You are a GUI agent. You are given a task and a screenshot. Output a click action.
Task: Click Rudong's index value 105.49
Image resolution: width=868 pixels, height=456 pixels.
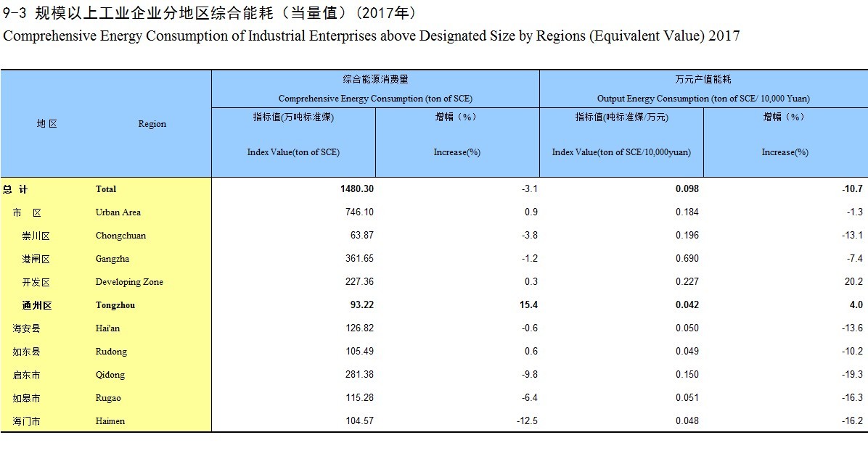[x=359, y=352]
